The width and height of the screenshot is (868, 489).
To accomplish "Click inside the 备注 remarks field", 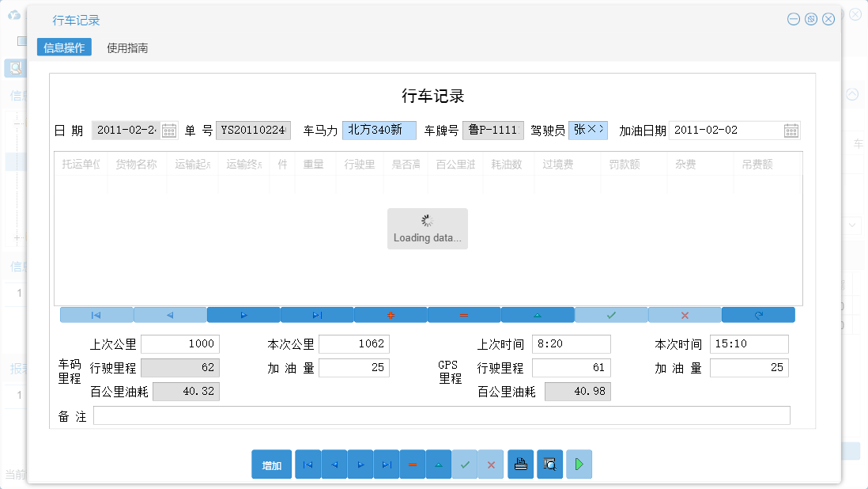I will (x=443, y=415).
